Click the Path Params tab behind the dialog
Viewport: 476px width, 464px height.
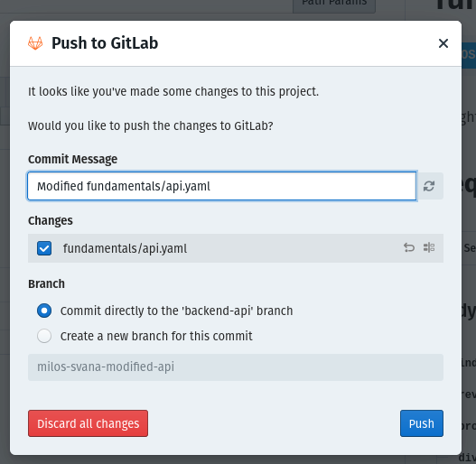click(334, 5)
